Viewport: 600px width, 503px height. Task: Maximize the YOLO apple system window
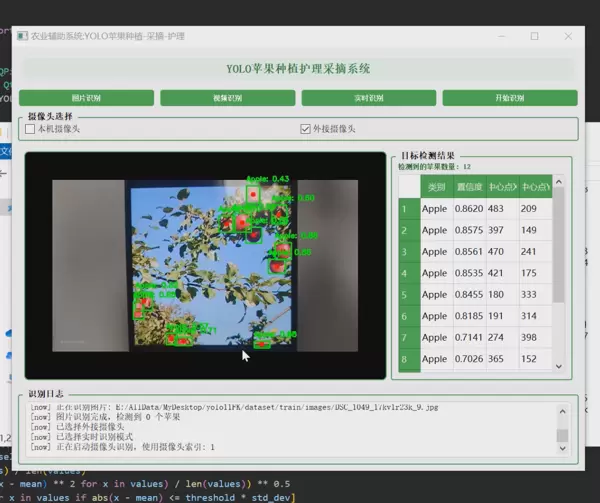534,36
